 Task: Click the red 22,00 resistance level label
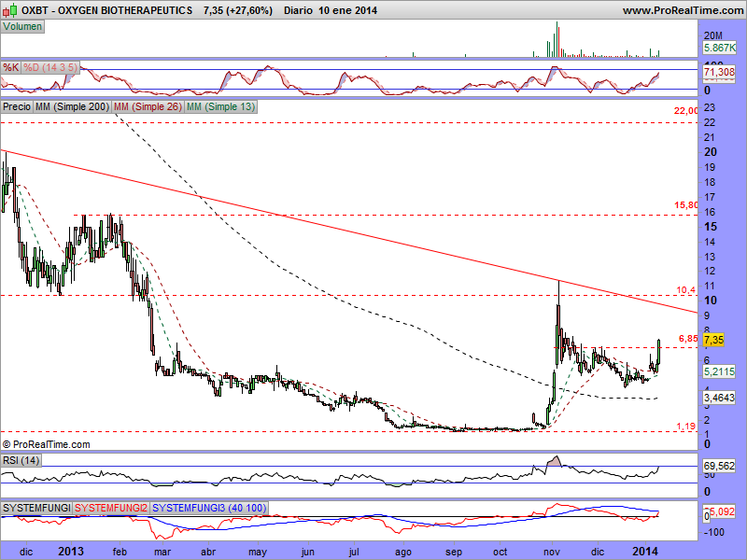(x=686, y=111)
